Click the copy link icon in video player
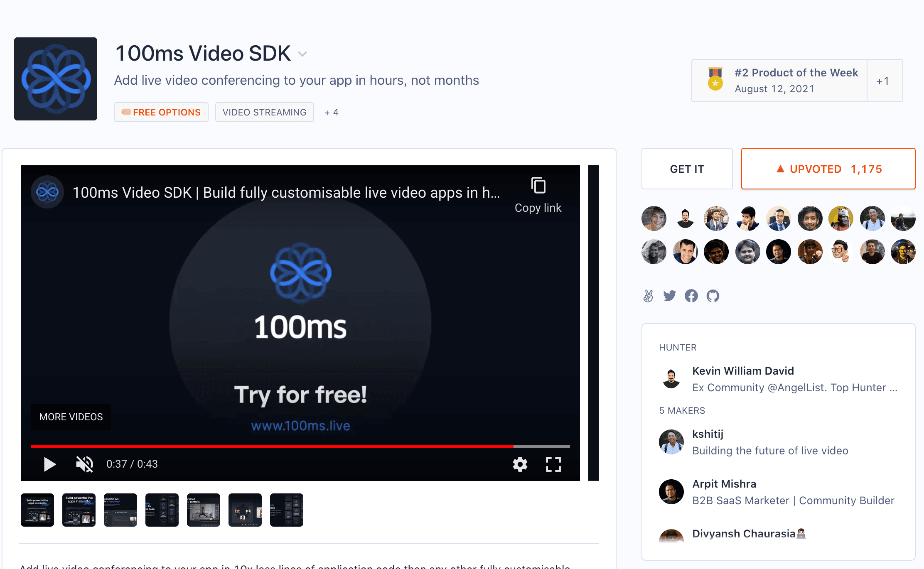 [x=538, y=187]
